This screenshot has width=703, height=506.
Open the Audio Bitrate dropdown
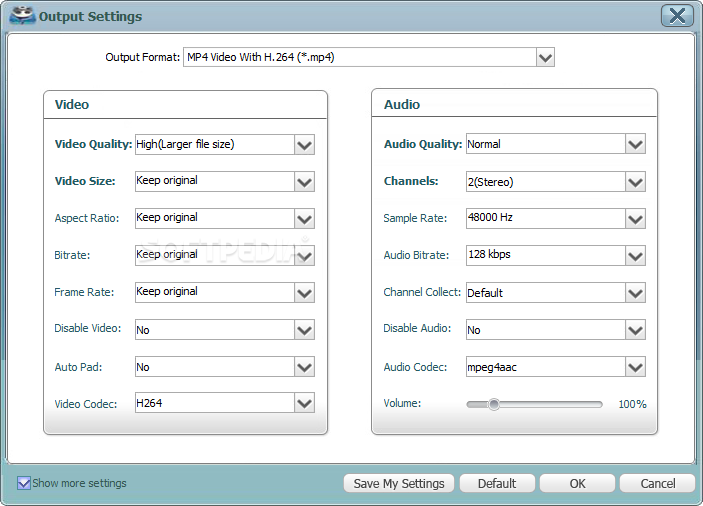(635, 256)
